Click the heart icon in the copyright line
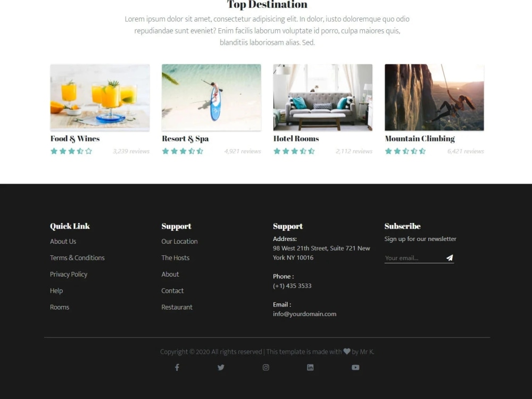 tap(346, 352)
